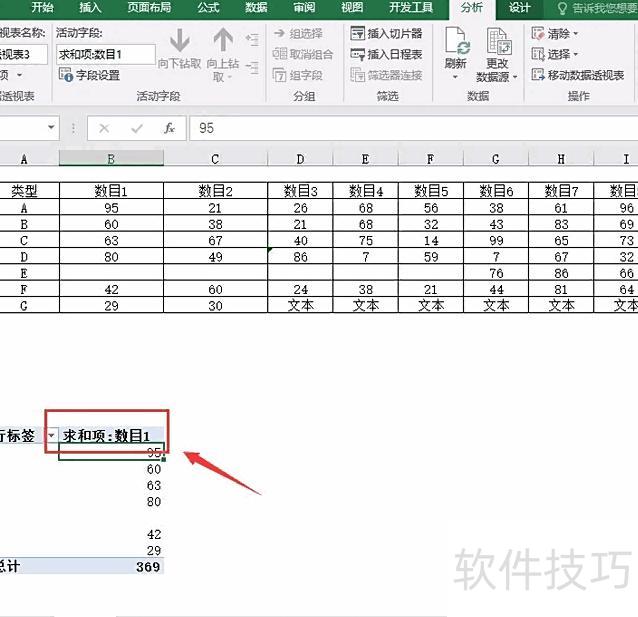The height and width of the screenshot is (617, 638).
Task: Click the formula bar cancel X icon
Action: (x=104, y=129)
